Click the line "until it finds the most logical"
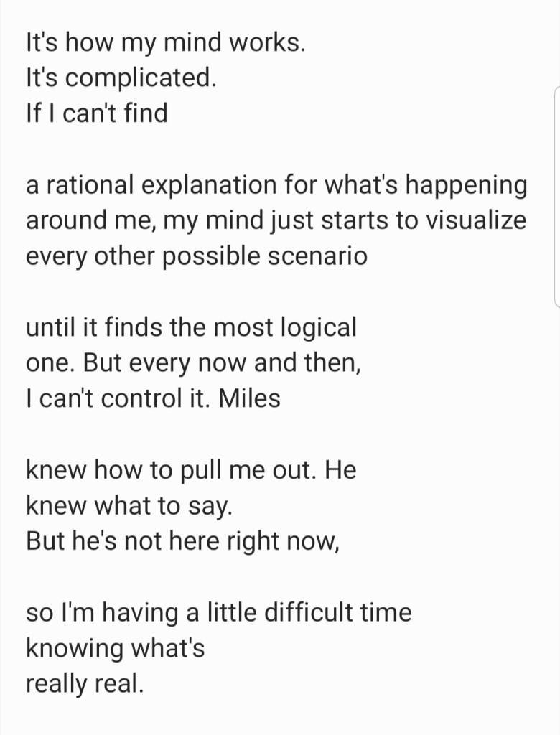The height and width of the screenshot is (735, 560). (x=191, y=328)
